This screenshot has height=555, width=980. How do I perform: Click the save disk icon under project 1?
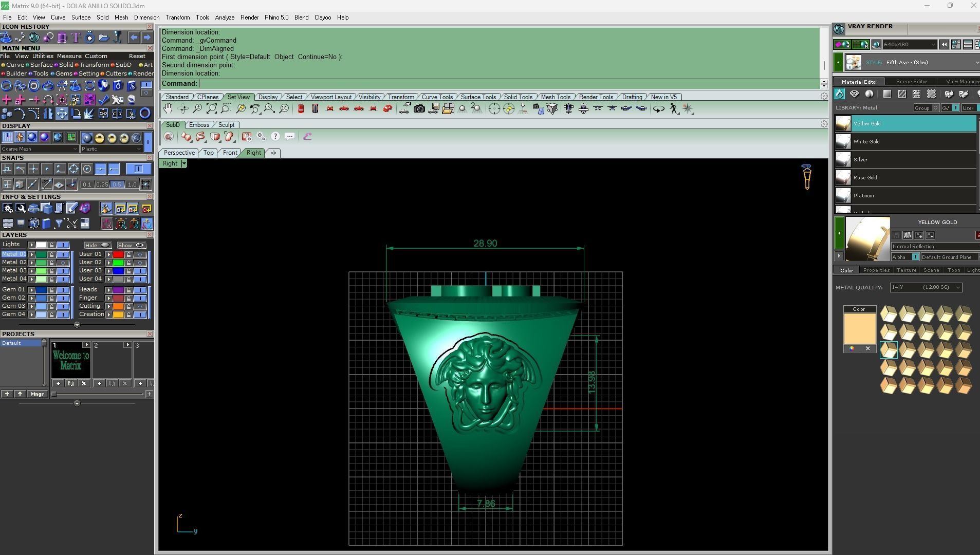click(x=71, y=383)
